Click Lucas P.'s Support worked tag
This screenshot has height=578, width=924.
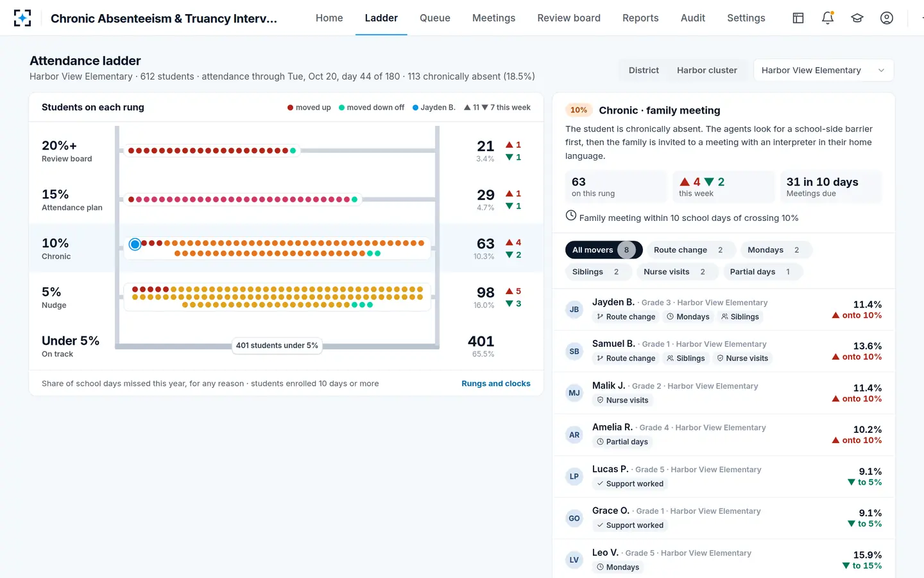click(630, 484)
